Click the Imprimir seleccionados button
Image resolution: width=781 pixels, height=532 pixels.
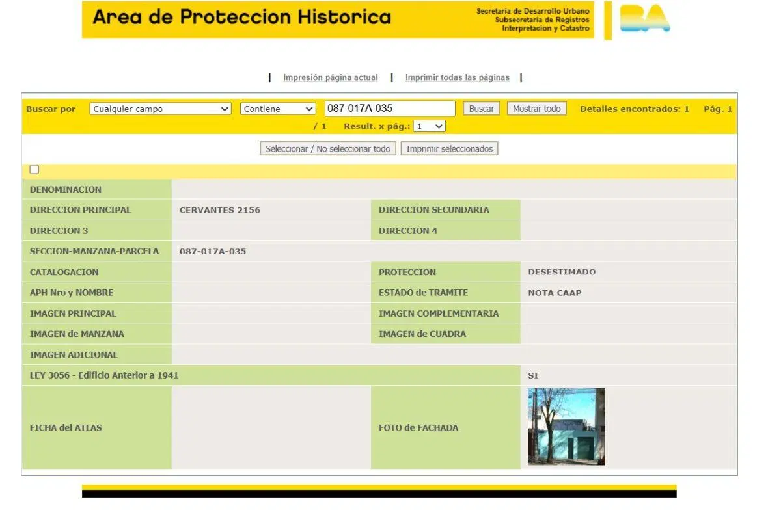pyautogui.click(x=450, y=149)
